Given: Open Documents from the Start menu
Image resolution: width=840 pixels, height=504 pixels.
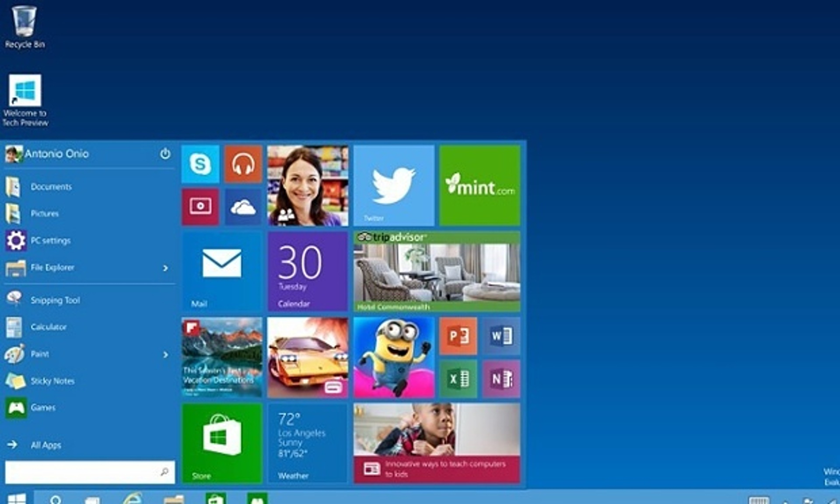Looking at the screenshot, I should pos(51,187).
